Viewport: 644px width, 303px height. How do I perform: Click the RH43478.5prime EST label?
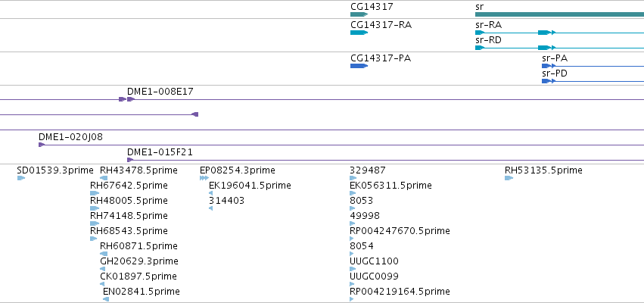click(x=138, y=170)
